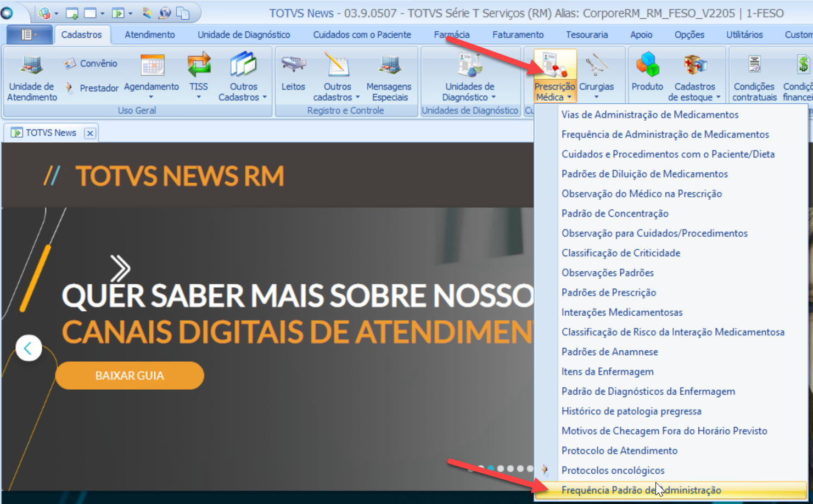Open the Unidades de Diagnóstico flask icon

click(x=470, y=65)
